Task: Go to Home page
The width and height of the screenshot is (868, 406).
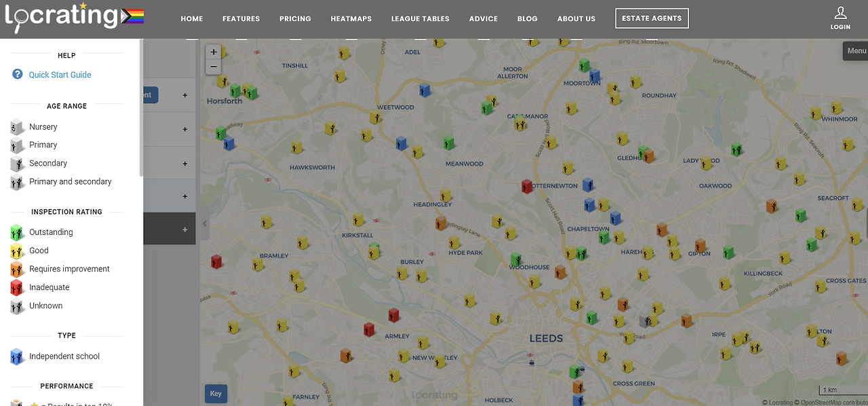Action: coord(192,19)
